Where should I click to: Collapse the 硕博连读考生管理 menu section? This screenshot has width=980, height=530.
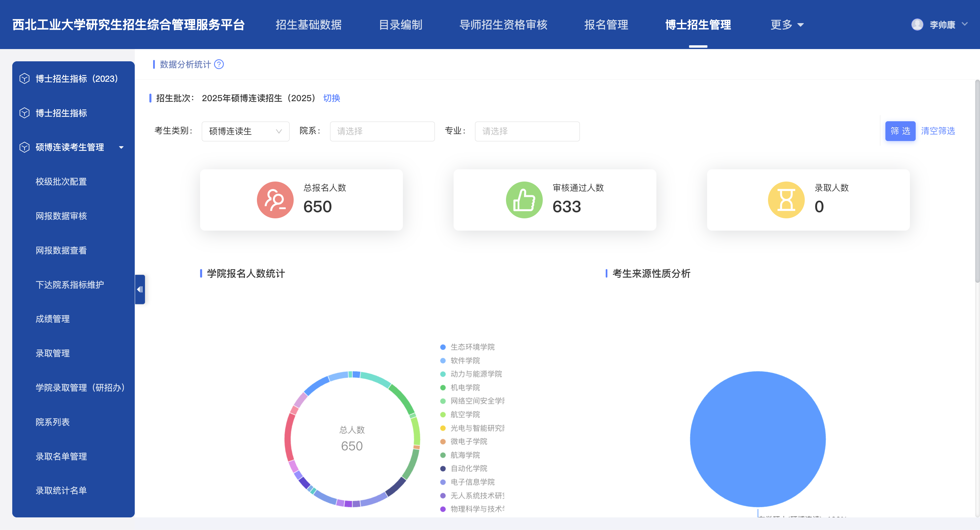(x=121, y=147)
